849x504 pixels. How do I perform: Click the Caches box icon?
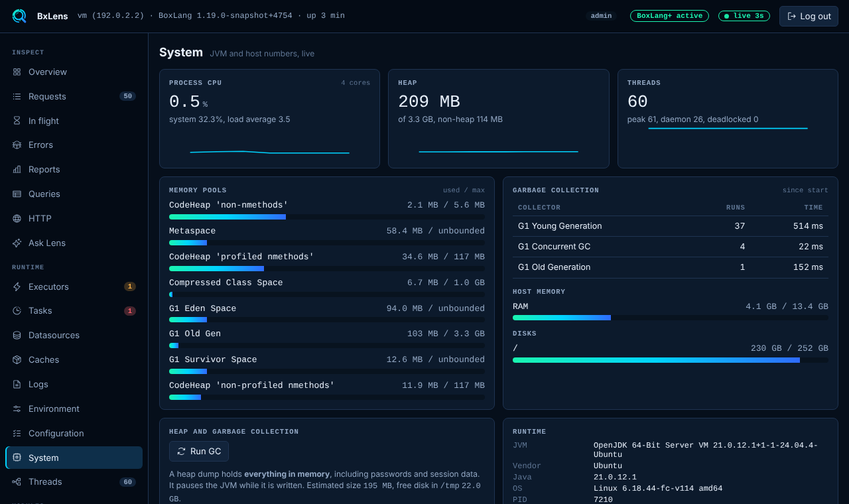(17, 359)
